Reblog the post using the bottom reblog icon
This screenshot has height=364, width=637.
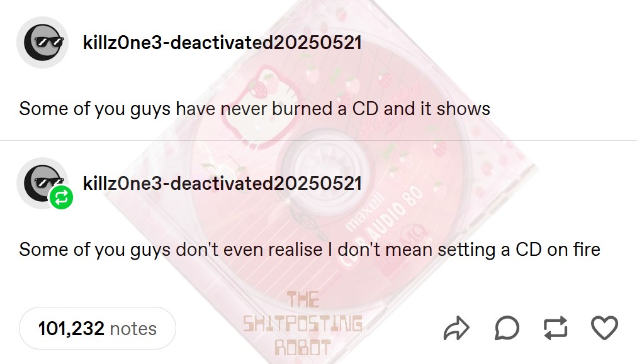tap(555, 328)
